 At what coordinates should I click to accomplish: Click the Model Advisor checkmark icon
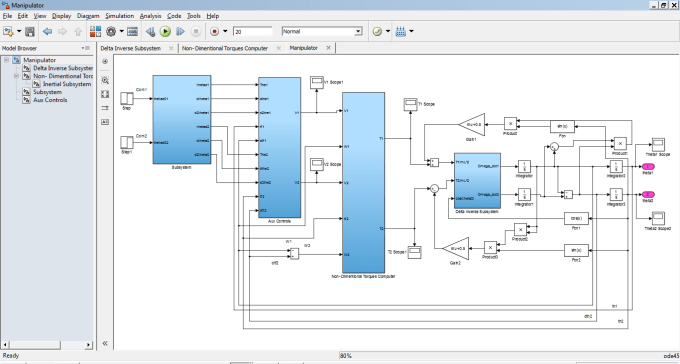pos(377,31)
